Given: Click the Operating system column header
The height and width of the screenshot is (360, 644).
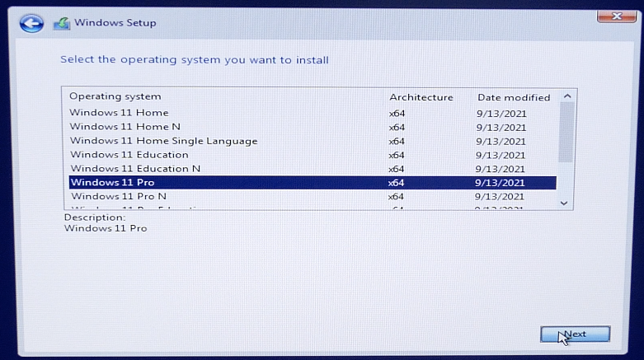Looking at the screenshot, I should tap(115, 96).
